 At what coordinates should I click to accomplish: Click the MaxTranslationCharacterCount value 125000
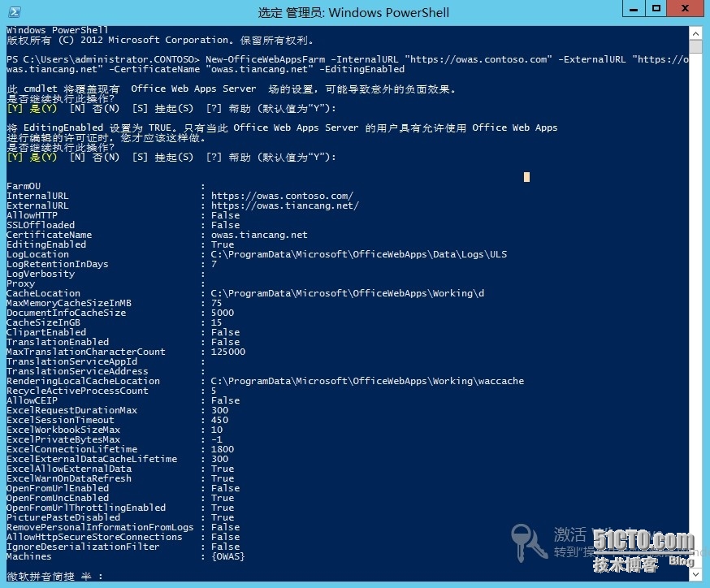tap(227, 352)
